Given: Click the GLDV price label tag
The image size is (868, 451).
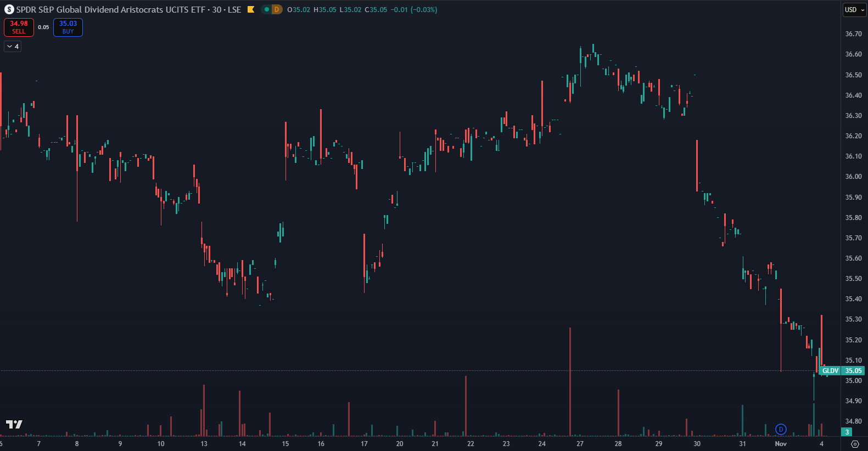Looking at the screenshot, I should click(830, 371).
